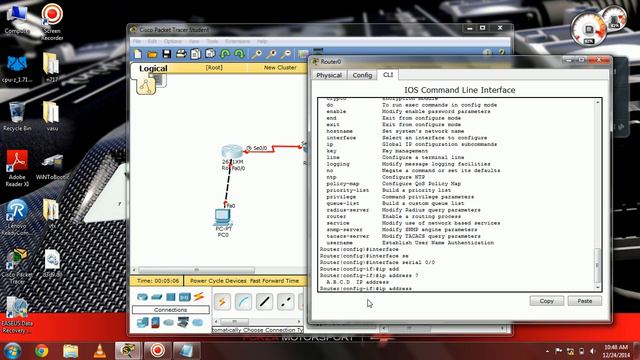Click the Zoom Reset magnifier icon
This screenshot has width=640, height=360.
pyautogui.click(x=271, y=54)
